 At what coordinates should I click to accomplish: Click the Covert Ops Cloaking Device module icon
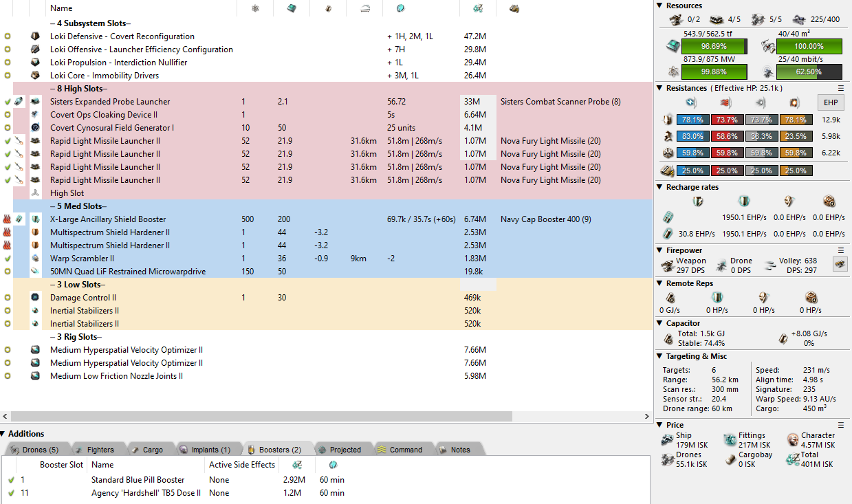tap(35, 115)
